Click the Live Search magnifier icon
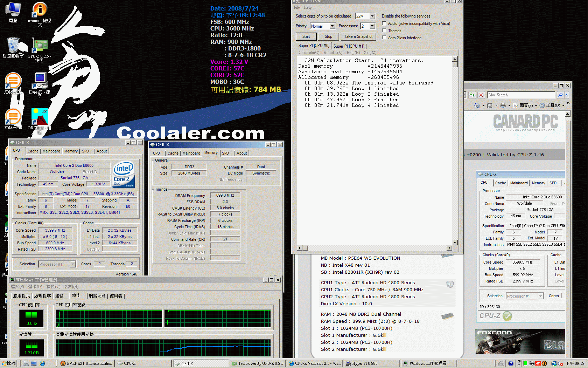This screenshot has width=588, height=368. [560, 95]
